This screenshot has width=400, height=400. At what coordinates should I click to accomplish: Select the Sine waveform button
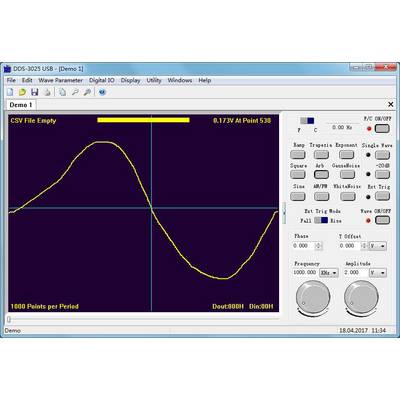click(298, 196)
